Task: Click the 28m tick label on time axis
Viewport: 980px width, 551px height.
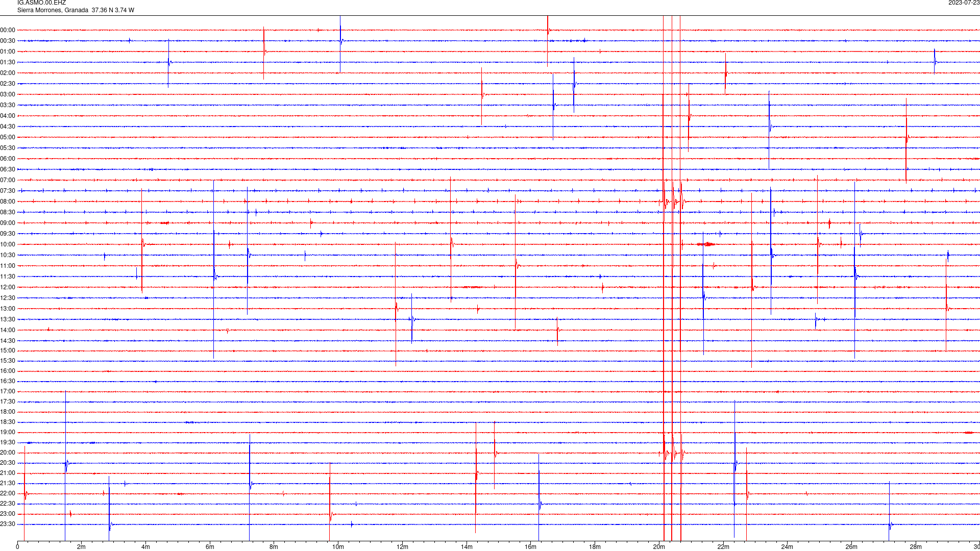Action: pos(916,547)
